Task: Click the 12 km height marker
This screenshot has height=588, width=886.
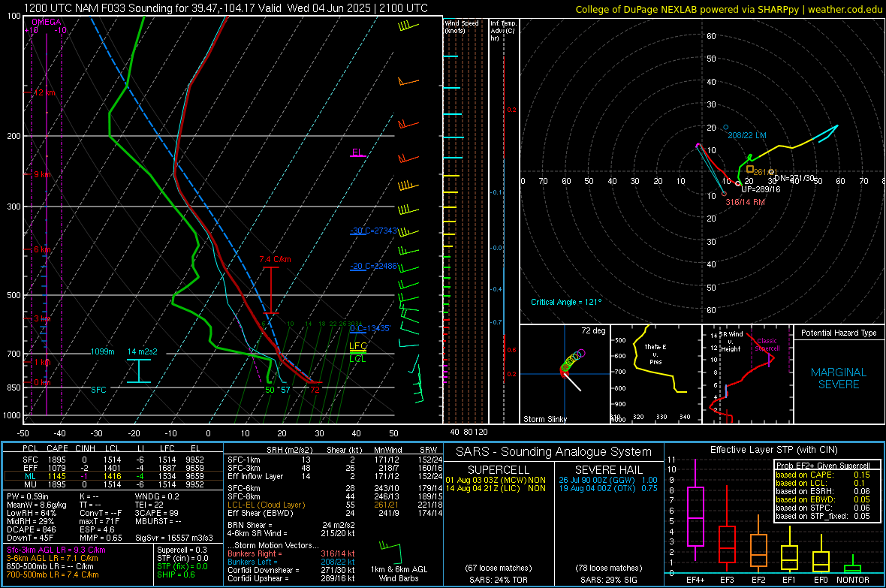Action: [x=44, y=92]
